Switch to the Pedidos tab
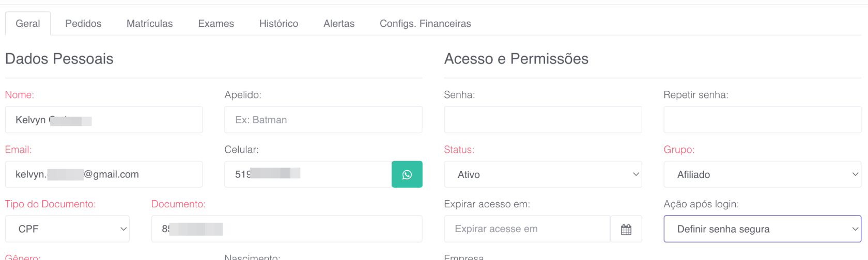The height and width of the screenshot is (260, 868). click(83, 24)
